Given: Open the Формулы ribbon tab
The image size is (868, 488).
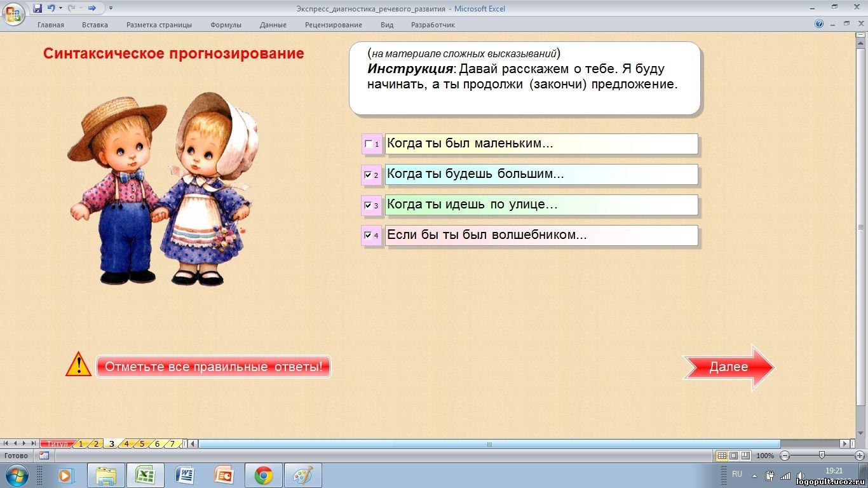Looking at the screenshot, I should (x=226, y=25).
